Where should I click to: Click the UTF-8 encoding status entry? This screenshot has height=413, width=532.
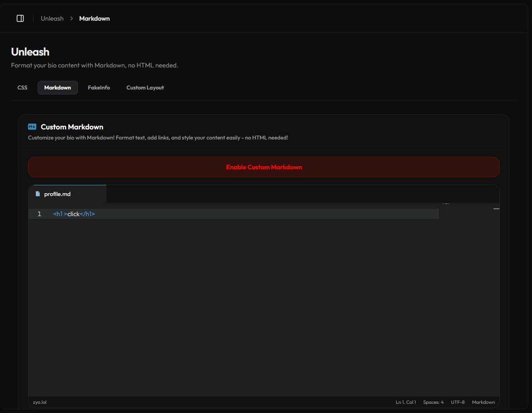click(458, 402)
